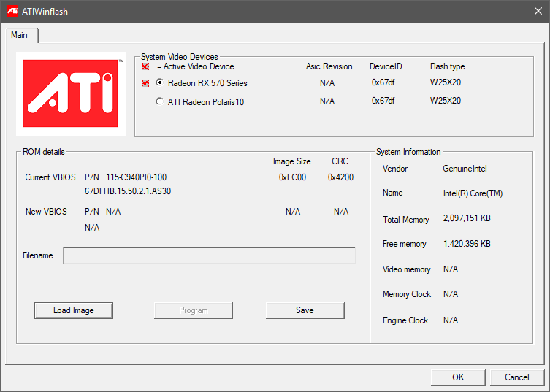The height and width of the screenshot is (392, 550).
Task: Click the DeviceID column header
Action: point(386,66)
